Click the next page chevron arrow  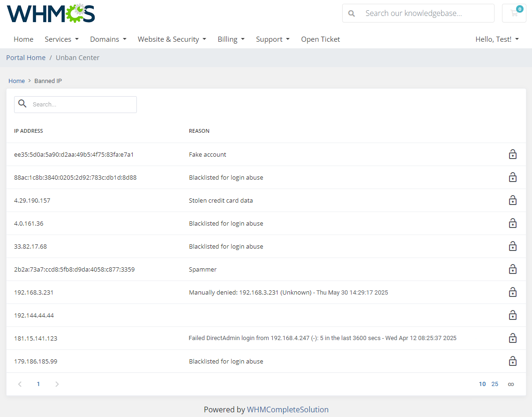(x=57, y=384)
